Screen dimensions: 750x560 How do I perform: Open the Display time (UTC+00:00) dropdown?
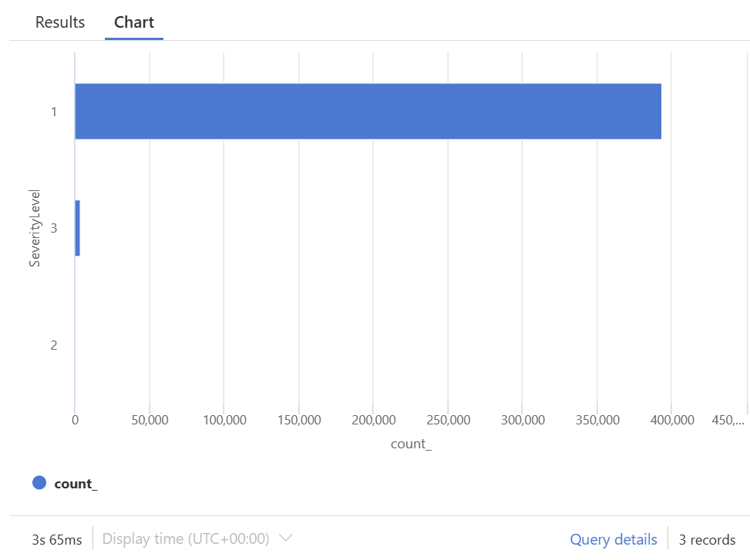pyautogui.click(x=186, y=539)
